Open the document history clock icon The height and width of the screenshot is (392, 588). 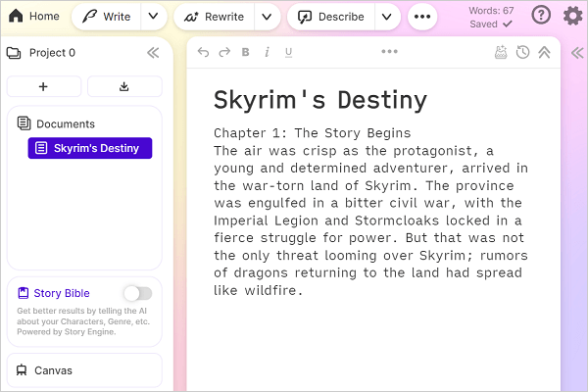pos(522,53)
